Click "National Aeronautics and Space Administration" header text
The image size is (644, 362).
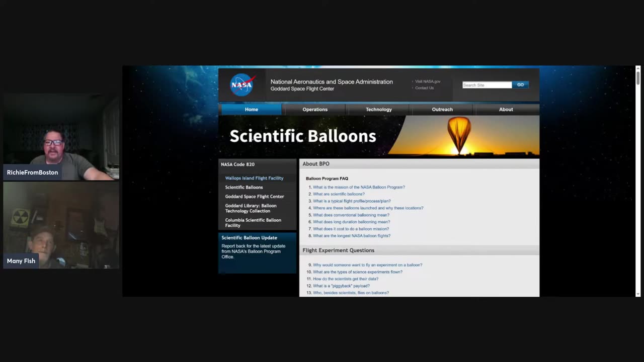[x=332, y=82]
